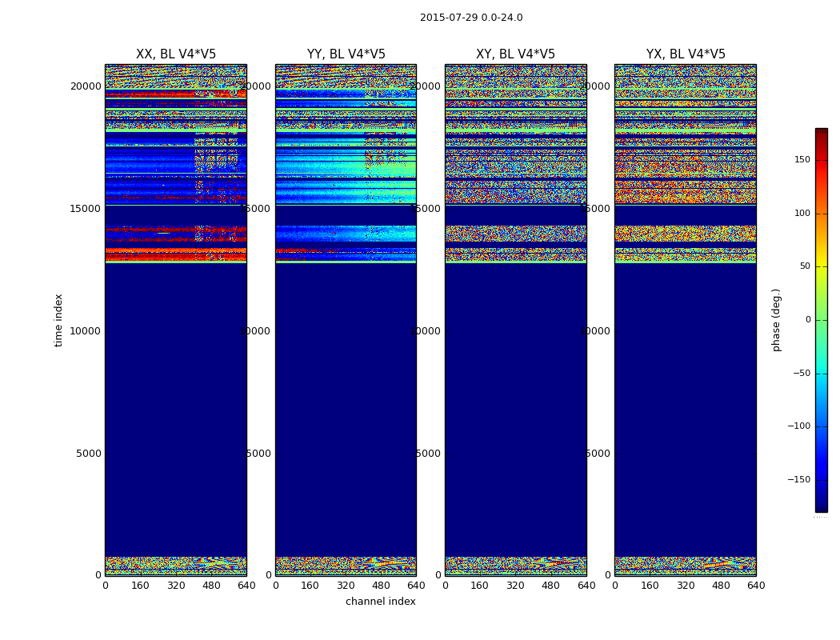The width and height of the screenshot is (840, 640).
Task: Click the colorbar tick label 150
Action: pos(801,160)
